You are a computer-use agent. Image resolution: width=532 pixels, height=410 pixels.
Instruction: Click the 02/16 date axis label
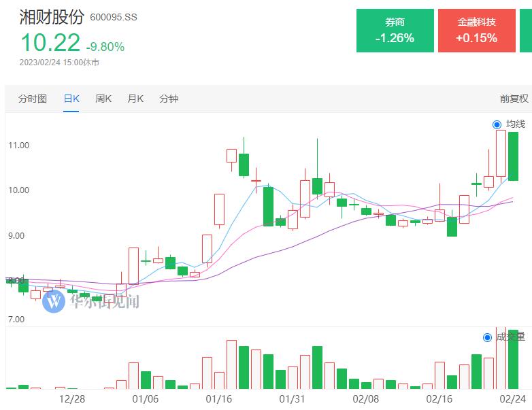439,399
